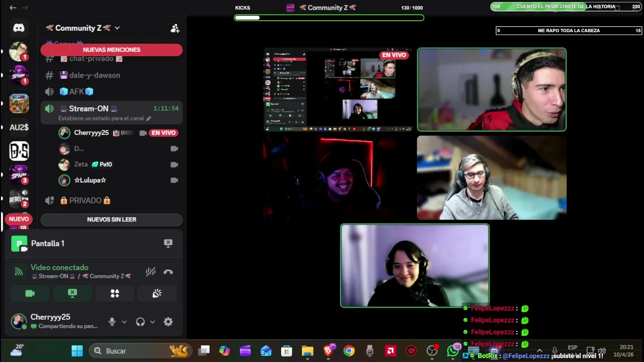Toggle screen share button

(x=72, y=294)
